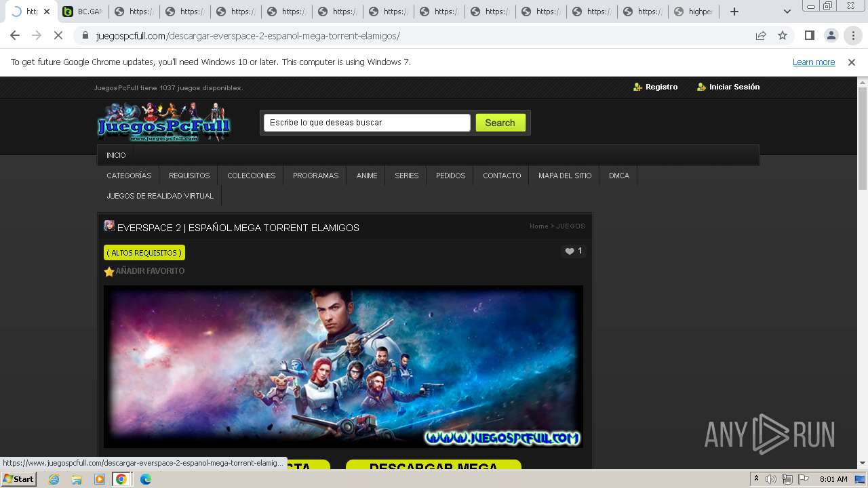Share this page icon in address bar
Screen dimensions: 868x488
tap(761, 35)
